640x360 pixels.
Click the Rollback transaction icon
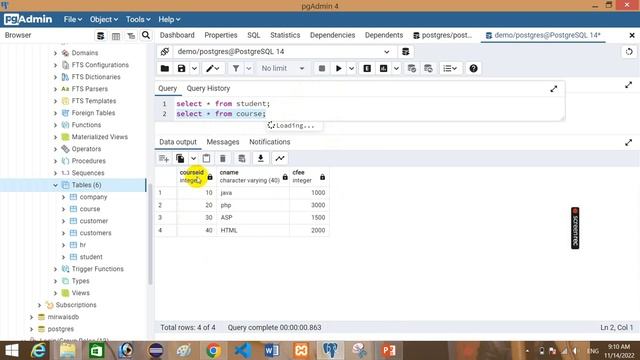[x=428, y=69]
